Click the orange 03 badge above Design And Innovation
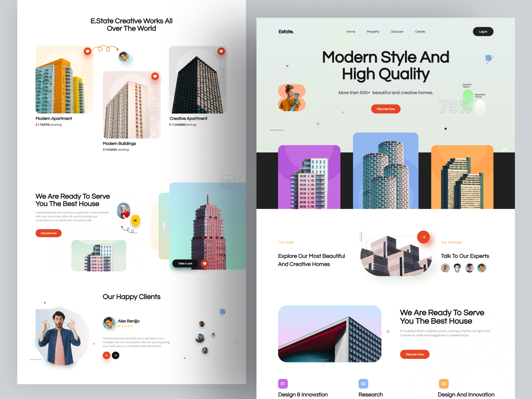The height and width of the screenshot is (399, 532). pos(444,384)
